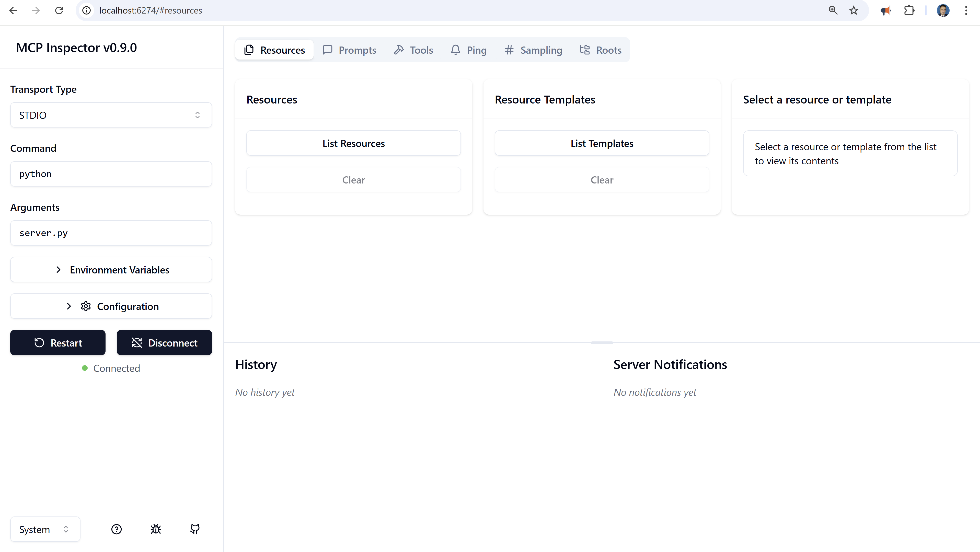980x552 pixels.
Task: Open the help question mark icon
Action: tap(117, 529)
